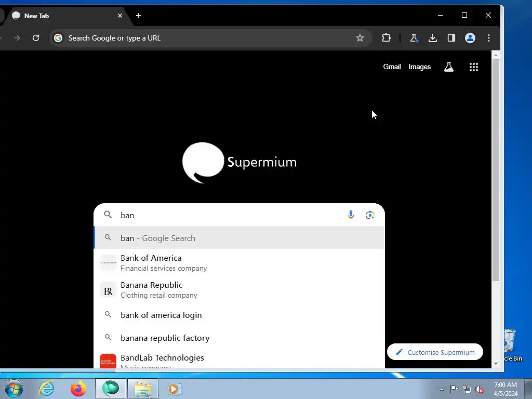Choose the BandLab Technologies suggestion
Screen dimensions: 532x399
[239, 360]
